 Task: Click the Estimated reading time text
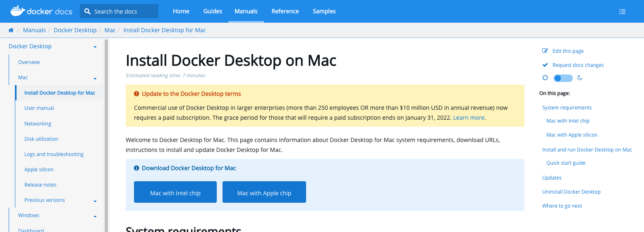click(x=165, y=75)
